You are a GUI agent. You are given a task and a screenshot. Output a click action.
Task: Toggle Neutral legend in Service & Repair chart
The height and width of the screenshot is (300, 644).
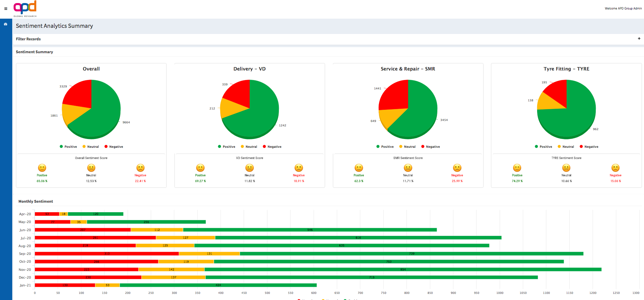[408, 147]
